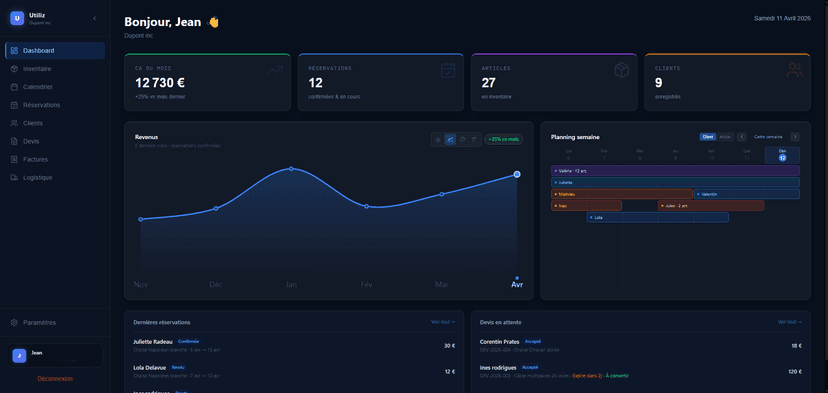Open the Factures page

(x=55, y=159)
